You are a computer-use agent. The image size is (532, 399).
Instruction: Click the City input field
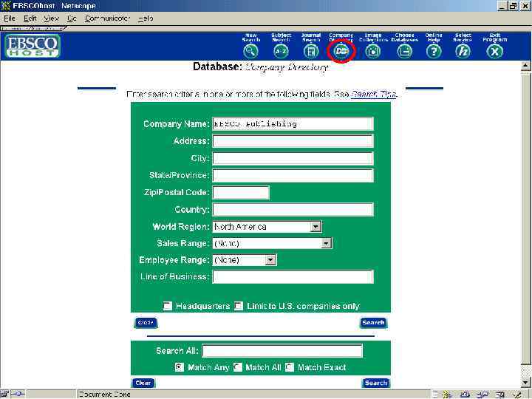[x=293, y=158]
